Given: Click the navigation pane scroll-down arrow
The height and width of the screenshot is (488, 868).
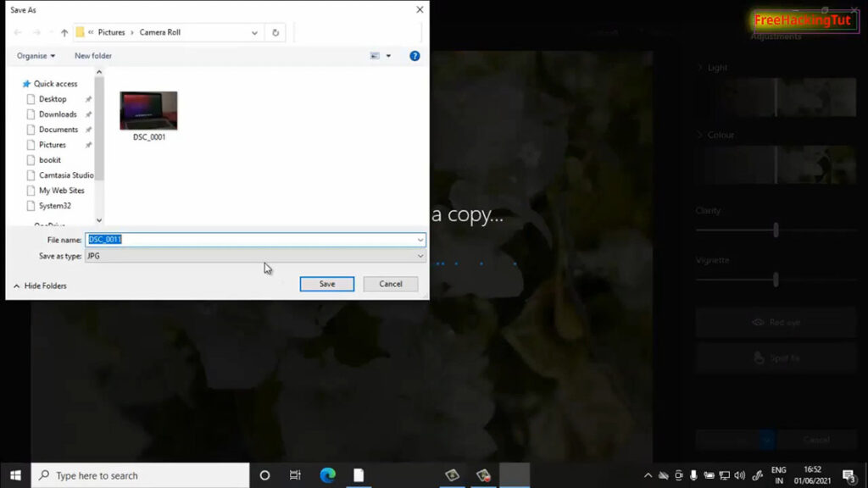Looking at the screenshot, I should (99, 220).
